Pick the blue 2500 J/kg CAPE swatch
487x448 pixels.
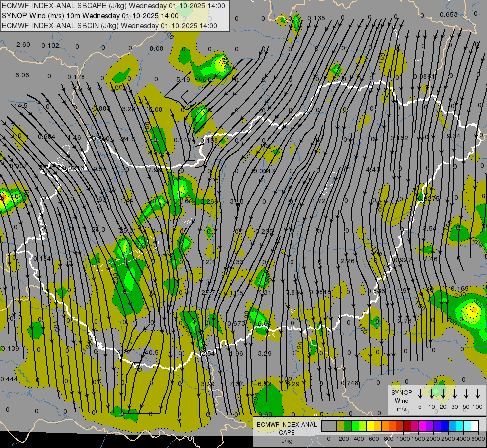[x=445, y=426]
